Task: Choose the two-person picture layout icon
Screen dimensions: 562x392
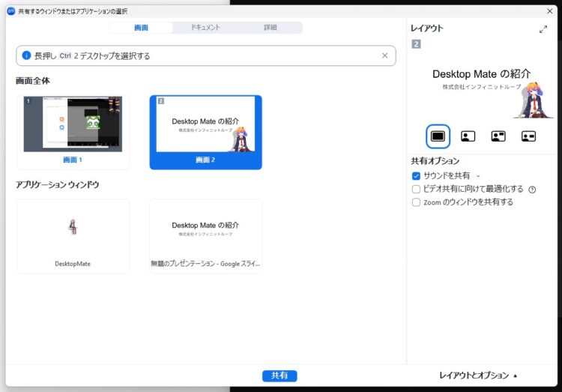Action: tap(498, 136)
